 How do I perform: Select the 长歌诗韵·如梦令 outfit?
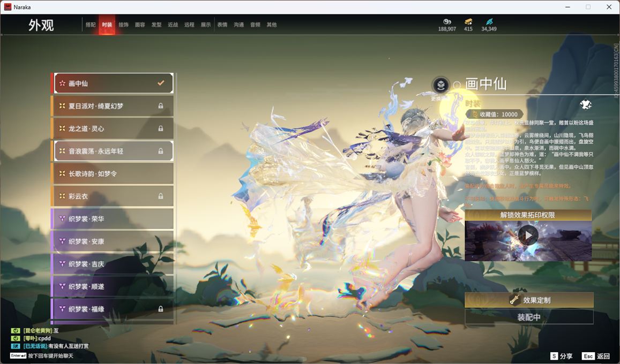113,174
